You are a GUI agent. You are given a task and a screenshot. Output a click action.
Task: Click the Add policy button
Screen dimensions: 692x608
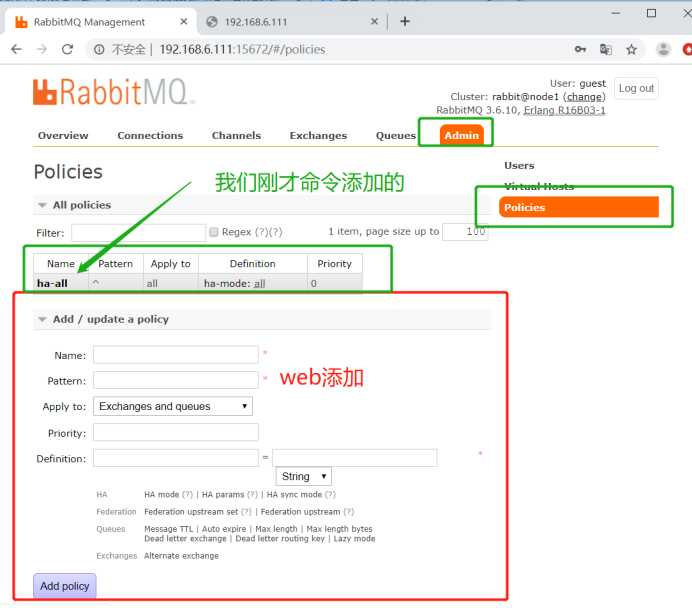64,586
